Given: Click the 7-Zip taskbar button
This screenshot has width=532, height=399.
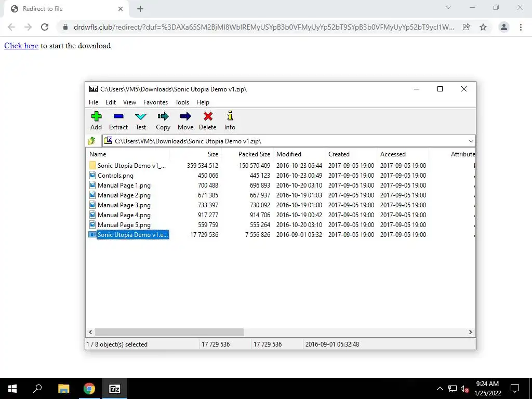Looking at the screenshot, I should click(115, 389).
